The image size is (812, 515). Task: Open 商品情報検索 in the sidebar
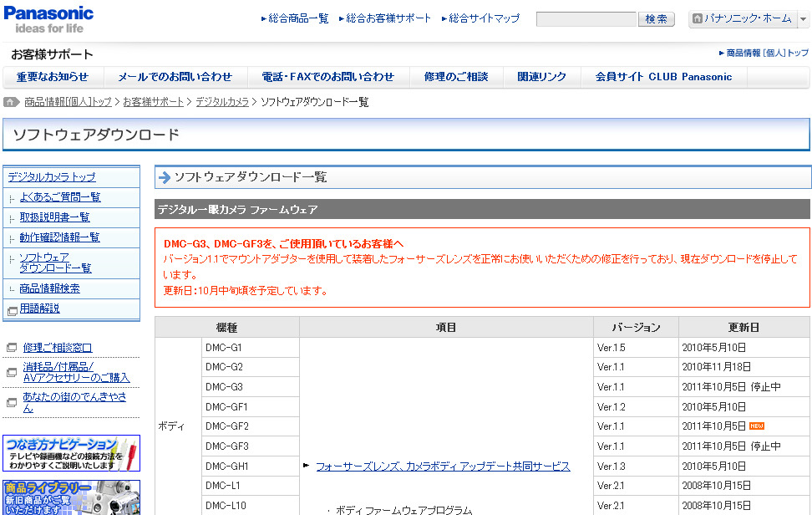click(x=50, y=288)
